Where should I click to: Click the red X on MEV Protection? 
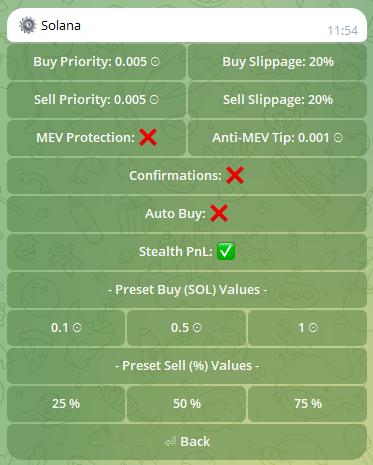pos(148,137)
